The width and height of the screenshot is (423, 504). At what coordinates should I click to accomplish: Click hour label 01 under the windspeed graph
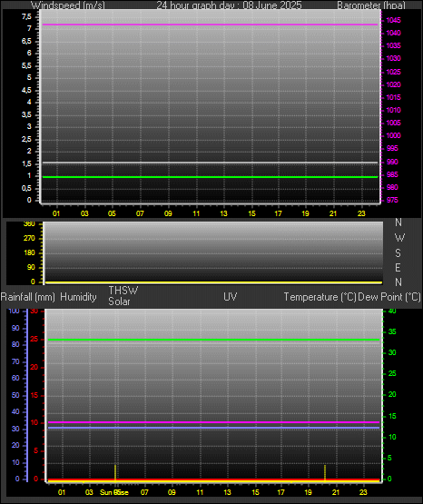click(56, 213)
